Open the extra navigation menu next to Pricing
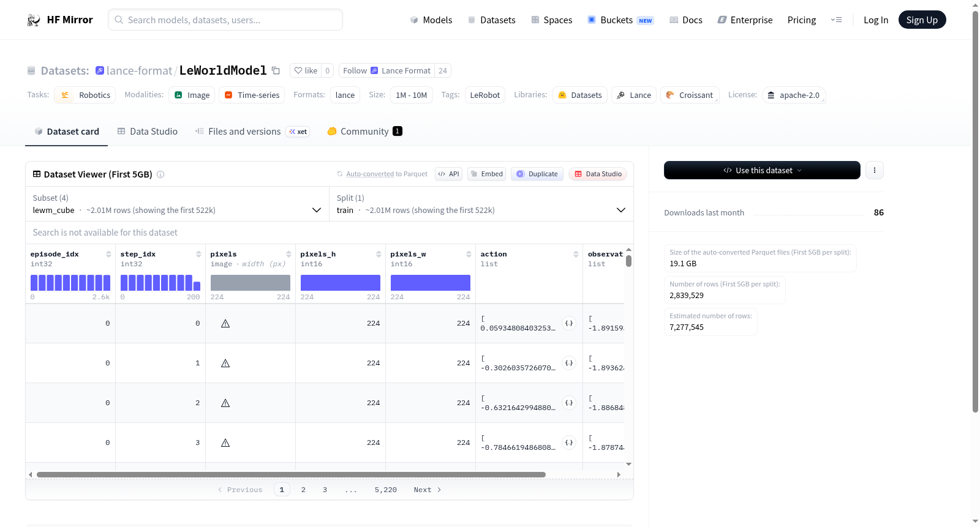980x527 pixels. click(x=836, y=20)
